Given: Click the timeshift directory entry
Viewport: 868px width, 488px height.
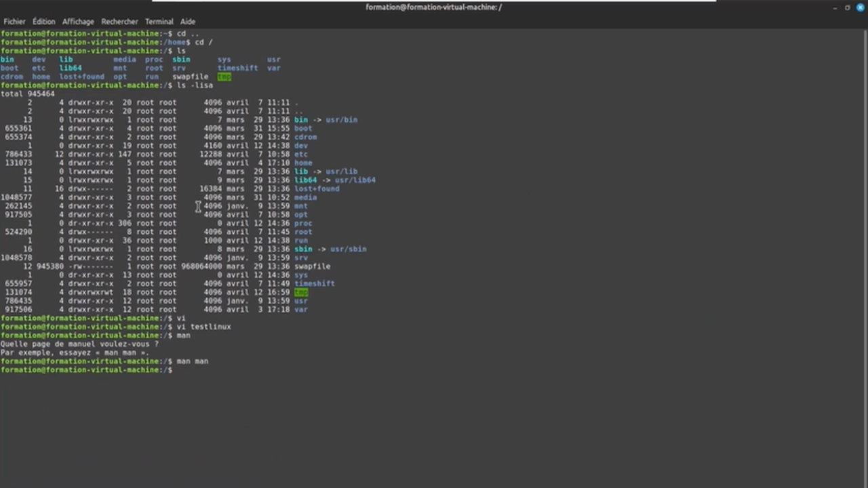Looking at the screenshot, I should tap(314, 283).
